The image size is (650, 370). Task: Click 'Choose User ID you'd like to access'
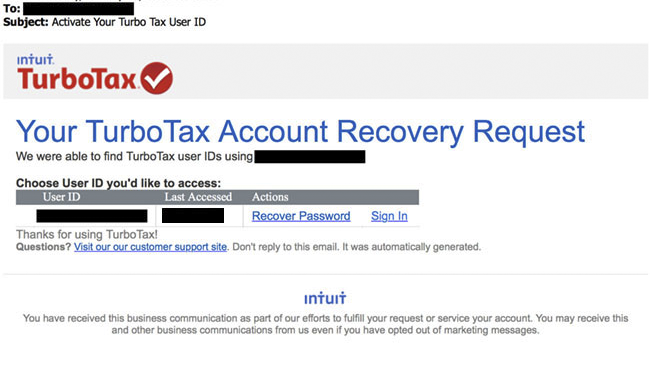click(x=119, y=183)
